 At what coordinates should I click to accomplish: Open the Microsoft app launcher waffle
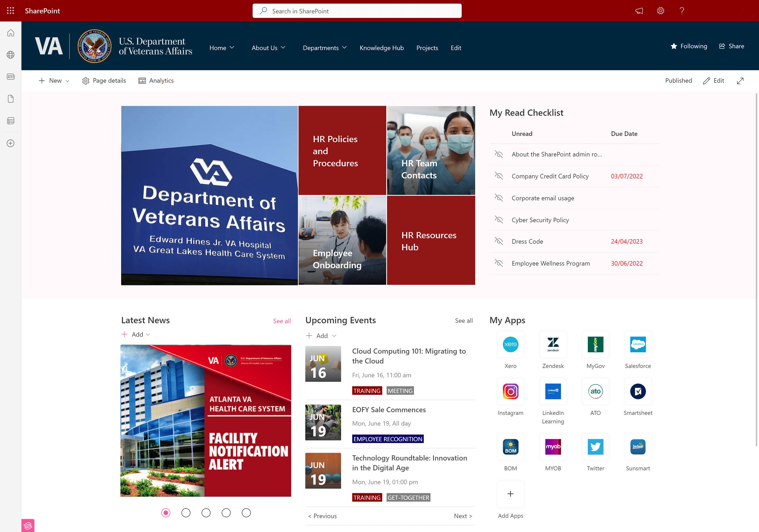coord(10,10)
